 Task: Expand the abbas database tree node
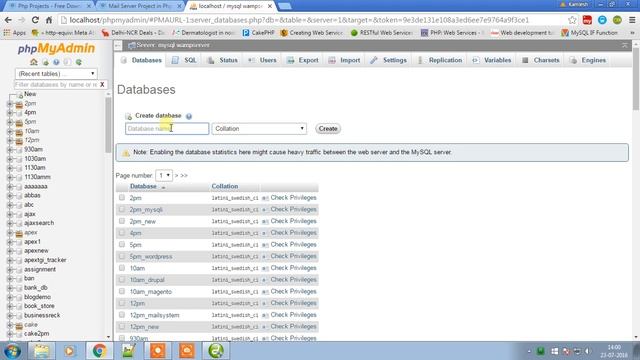point(10,196)
